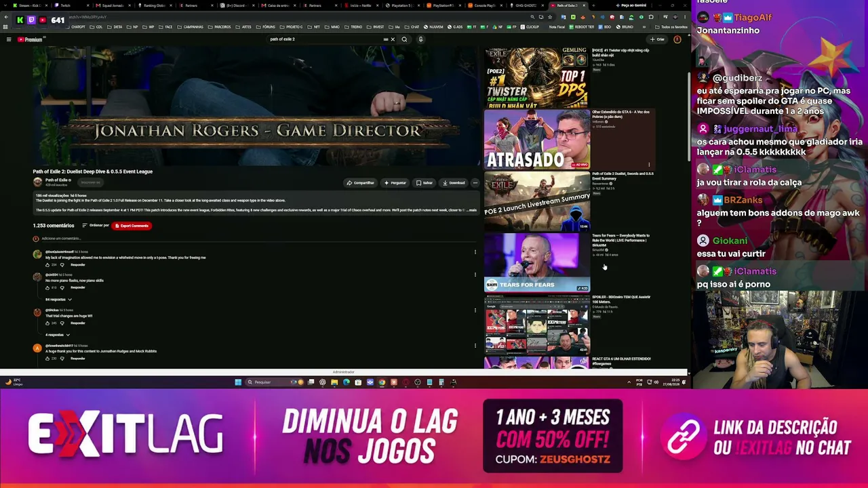868x488 pixels.
Task: Open options for the 'ATRASADO' suggested video
Action: click(x=649, y=165)
